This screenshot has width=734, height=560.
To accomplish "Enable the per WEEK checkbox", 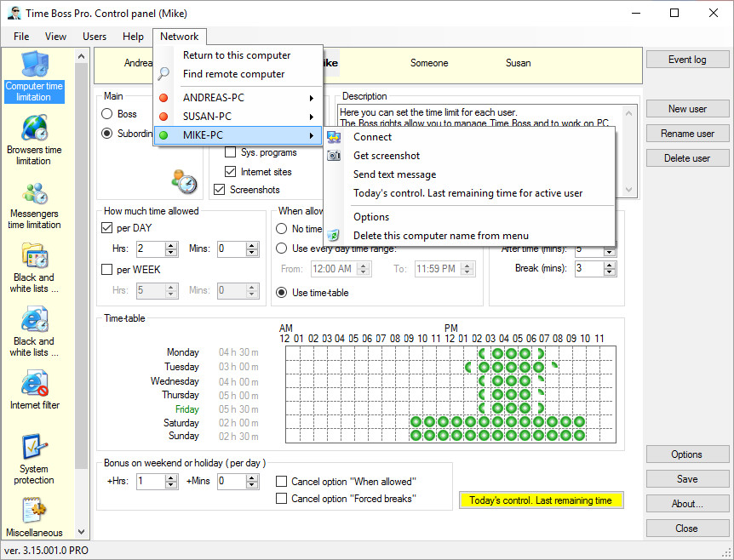I will [x=106, y=270].
